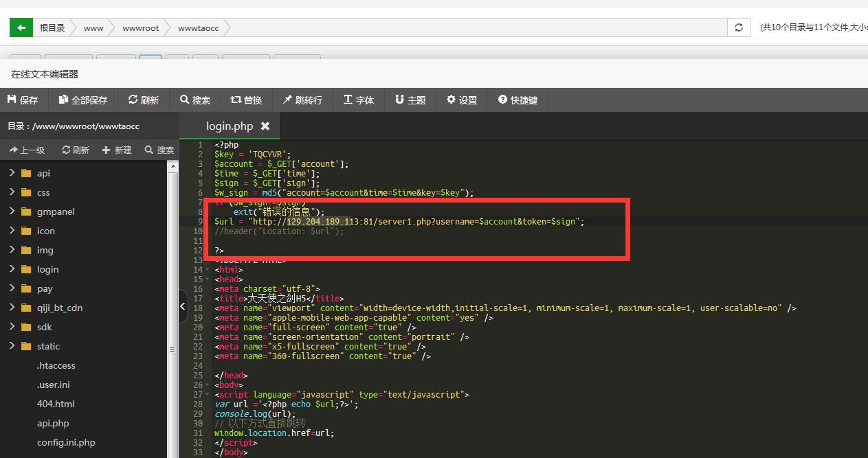
Task: Go up with 上一级 button
Action: click(27, 150)
